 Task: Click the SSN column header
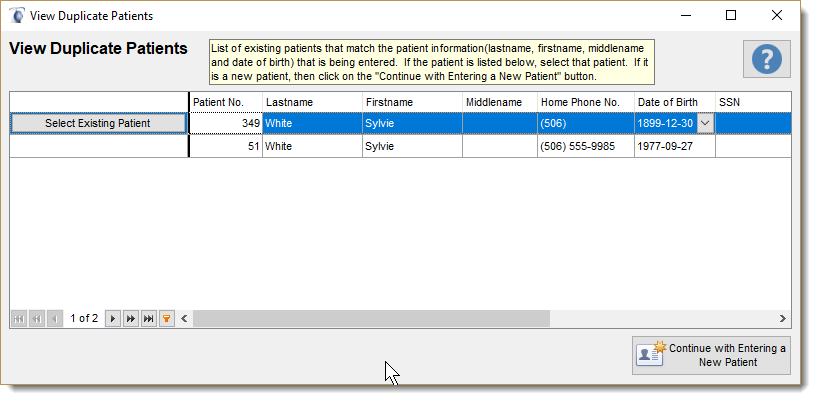pos(753,102)
